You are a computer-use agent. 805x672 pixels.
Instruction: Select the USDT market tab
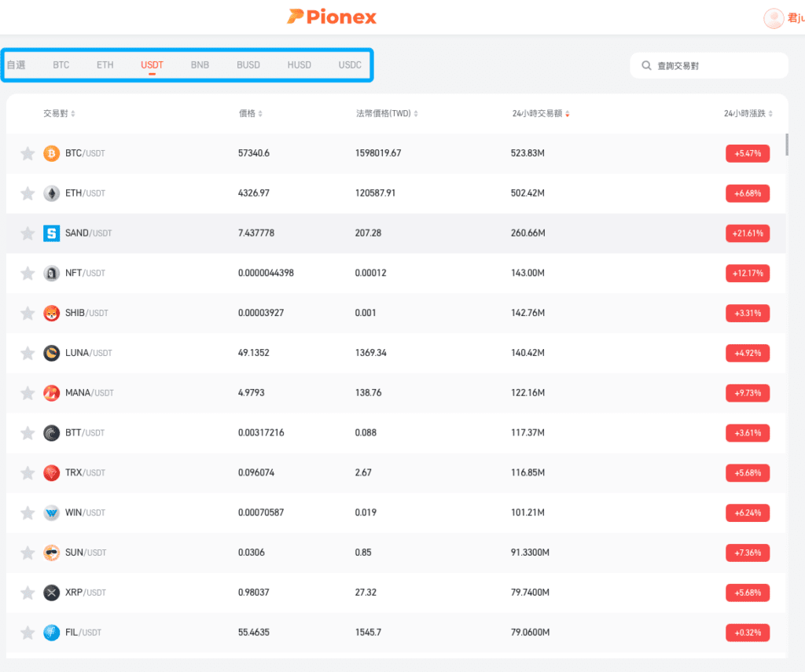(152, 64)
